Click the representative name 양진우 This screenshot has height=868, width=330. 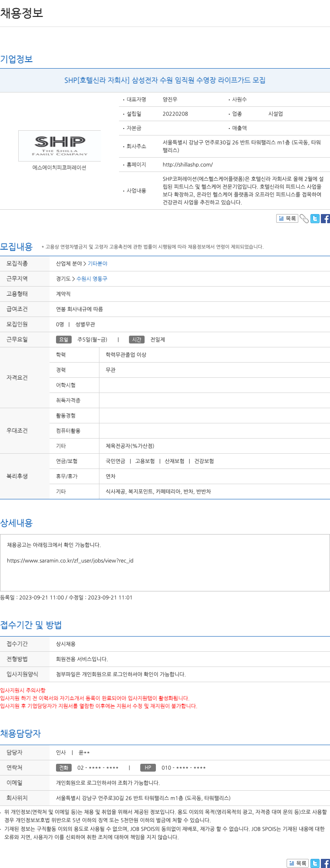(170, 99)
